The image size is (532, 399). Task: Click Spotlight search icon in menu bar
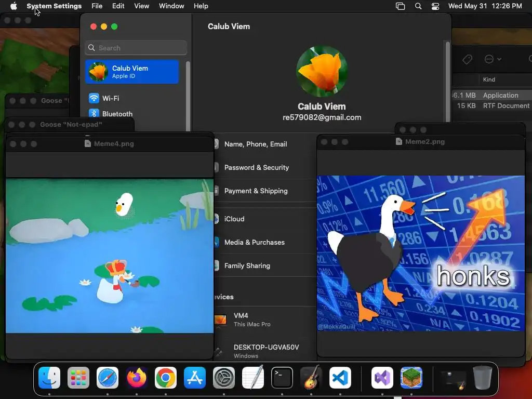tap(418, 6)
